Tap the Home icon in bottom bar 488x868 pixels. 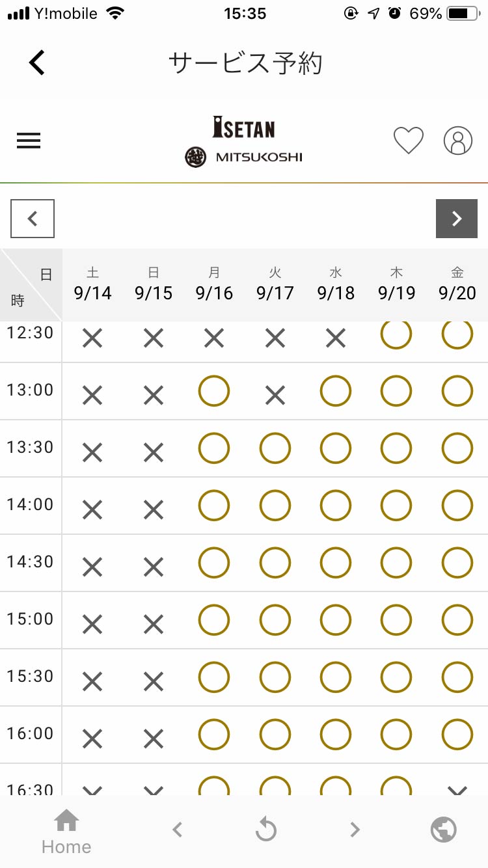tap(66, 830)
